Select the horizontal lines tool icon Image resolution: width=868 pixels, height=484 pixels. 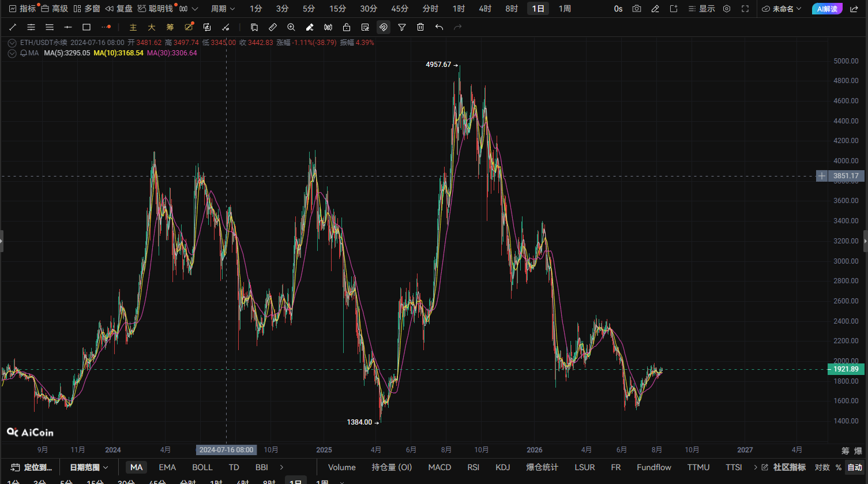(50, 27)
